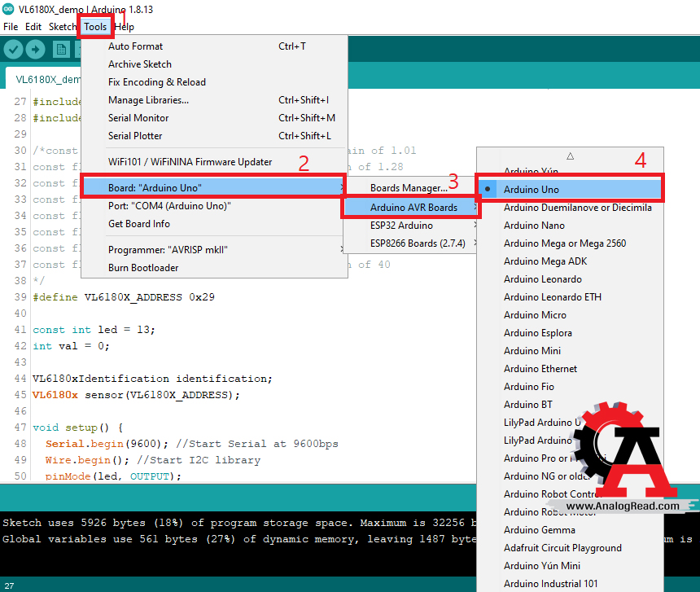Choose the Arduino Nano board

coord(570,226)
